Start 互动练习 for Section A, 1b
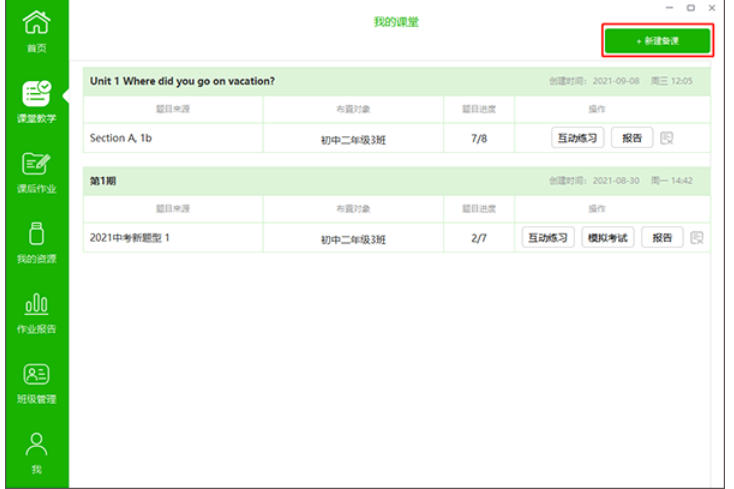This screenshot has height=489, width=734. [x=577, y=138]
